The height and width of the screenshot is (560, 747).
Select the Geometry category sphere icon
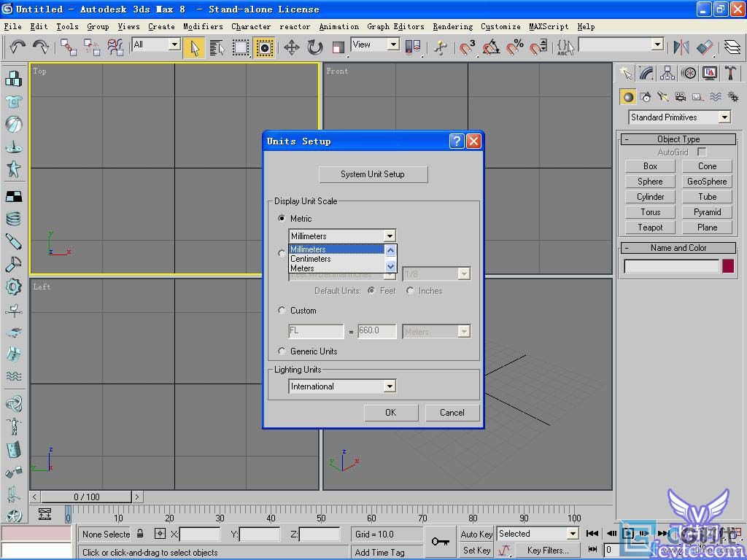click(628, 97)
